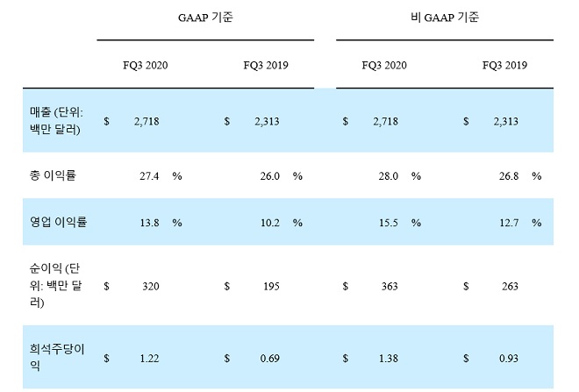579x392 pixels.
Task: Select the 0.93 diluted EPS cell
Action: [508, 358]
